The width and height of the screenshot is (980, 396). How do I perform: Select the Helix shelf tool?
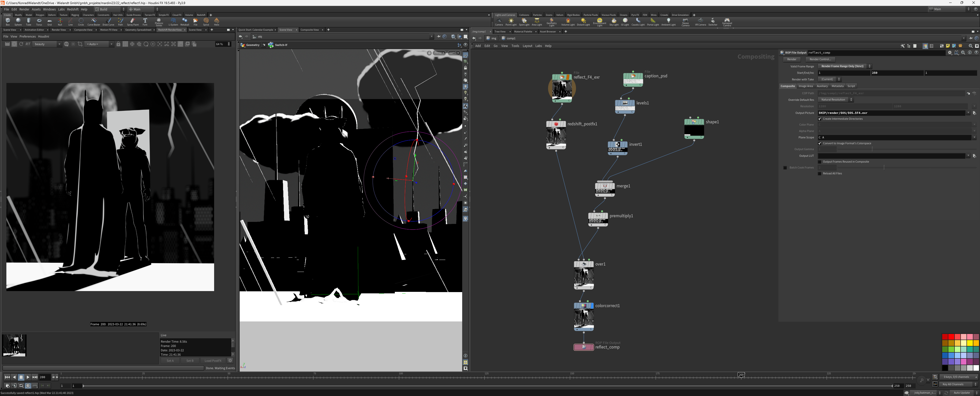(x=216, y=22)
